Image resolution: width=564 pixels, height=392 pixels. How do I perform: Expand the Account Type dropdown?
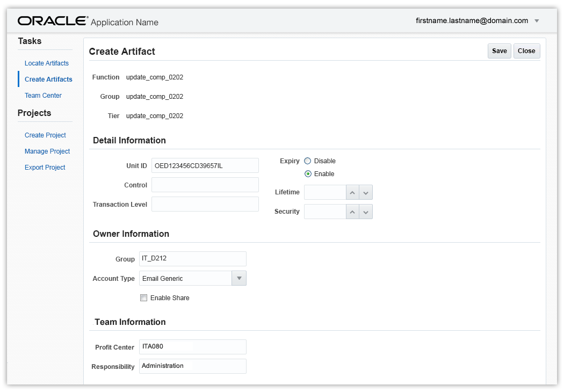click(x=239, y=278)
